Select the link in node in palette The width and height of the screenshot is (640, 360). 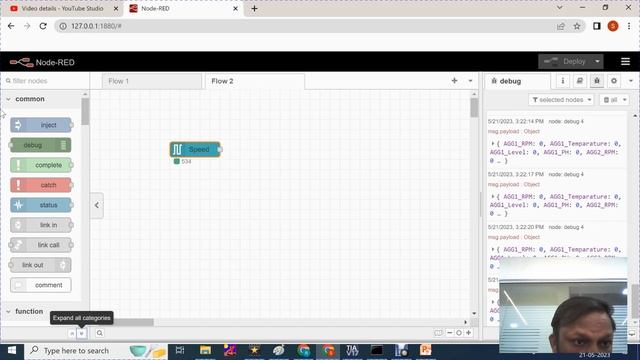(x=41, y=225)
